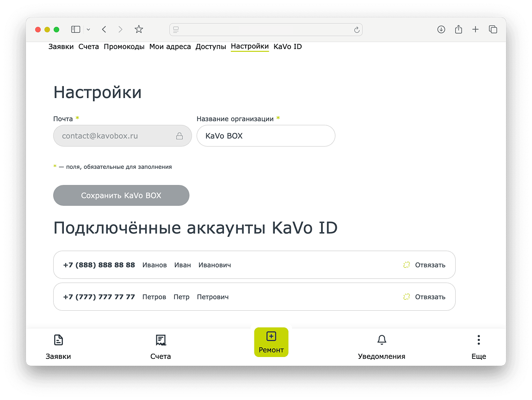Open the Счета top menu tab

(88, 47)
